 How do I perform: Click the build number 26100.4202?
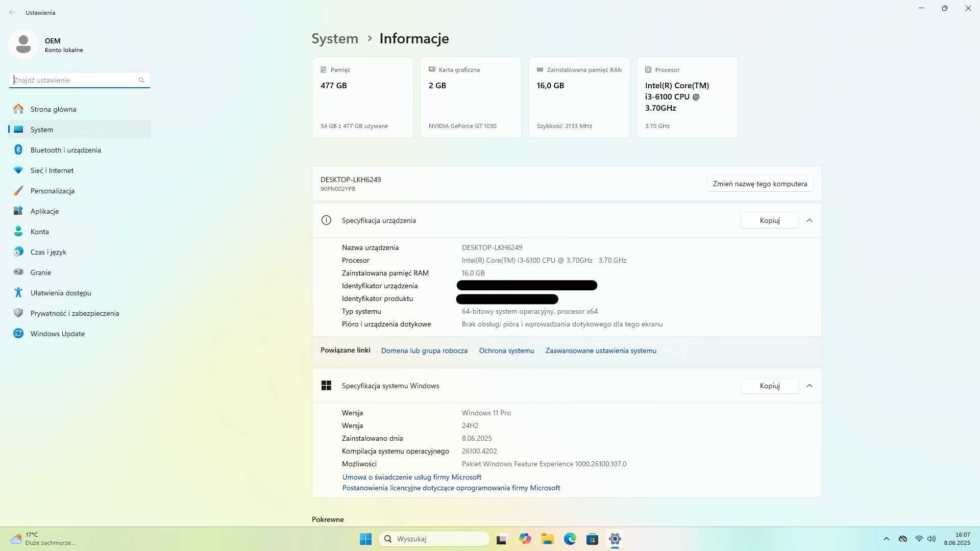click(479, 451)
